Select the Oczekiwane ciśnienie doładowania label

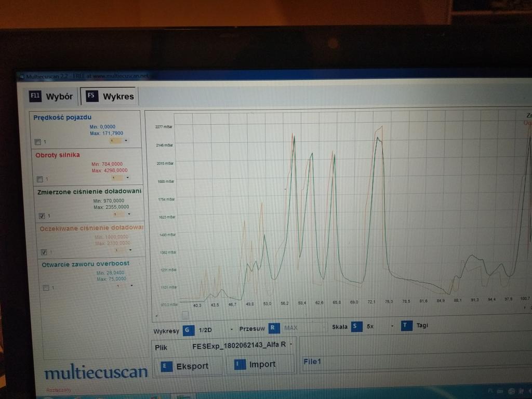91,228
